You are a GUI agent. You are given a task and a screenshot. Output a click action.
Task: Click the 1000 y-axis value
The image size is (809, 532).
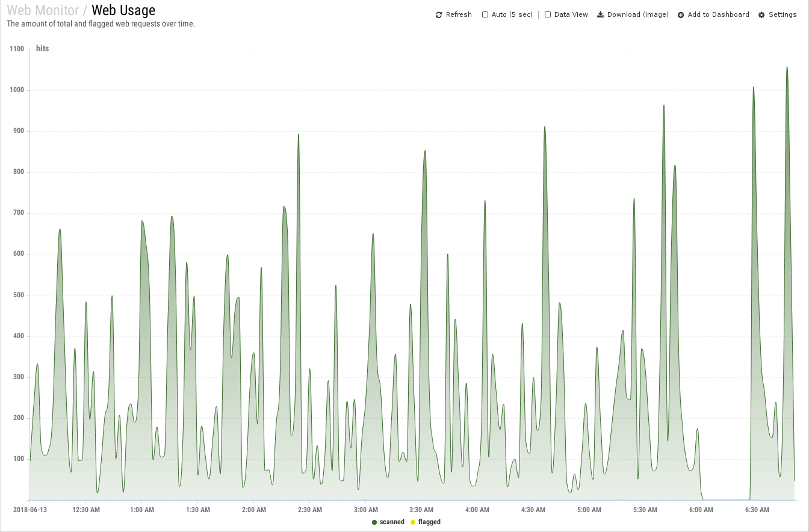pyautogui.click(x=17, y=90)
